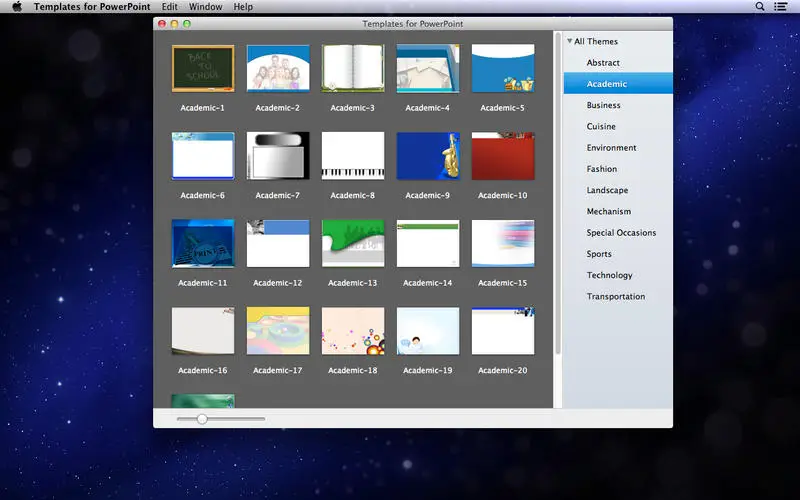
Task: Click the Spotlight search magnifier icon
Action: coord(760,7)
